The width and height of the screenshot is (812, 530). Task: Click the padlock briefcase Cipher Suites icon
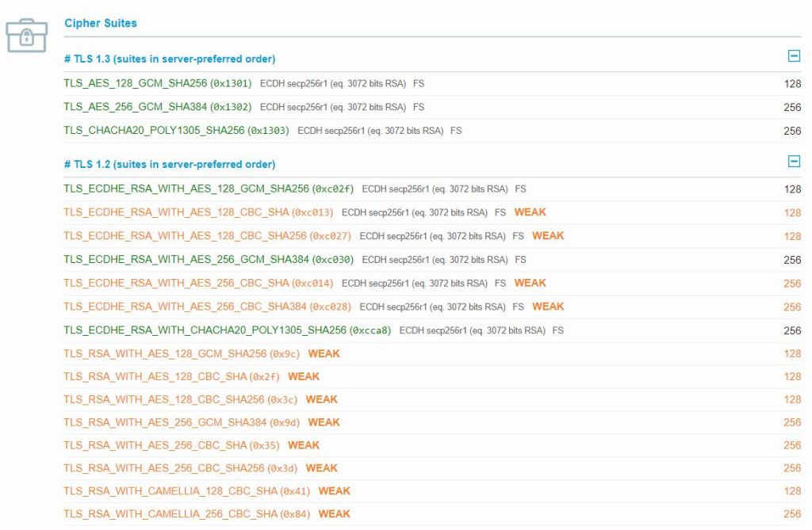click(x=26, y=36)
